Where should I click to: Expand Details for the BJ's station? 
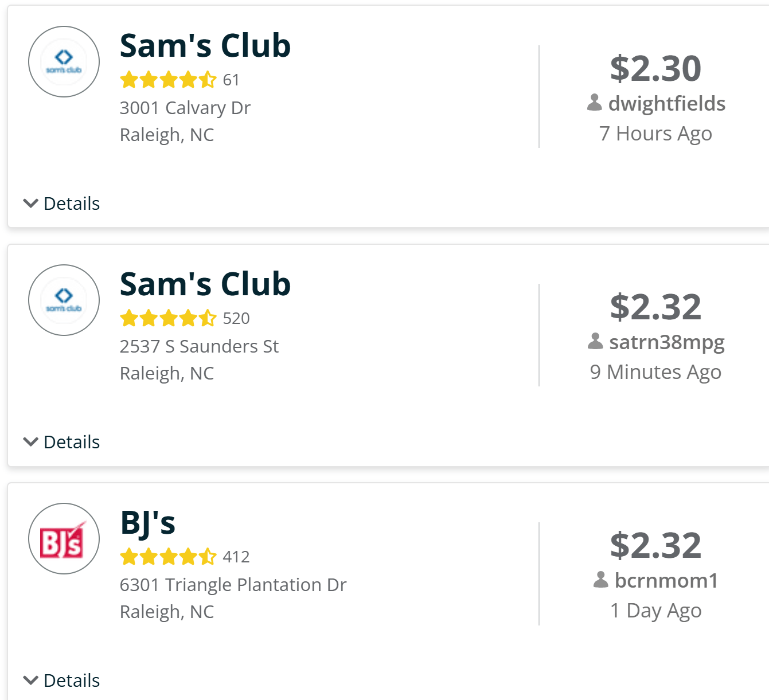62,681
